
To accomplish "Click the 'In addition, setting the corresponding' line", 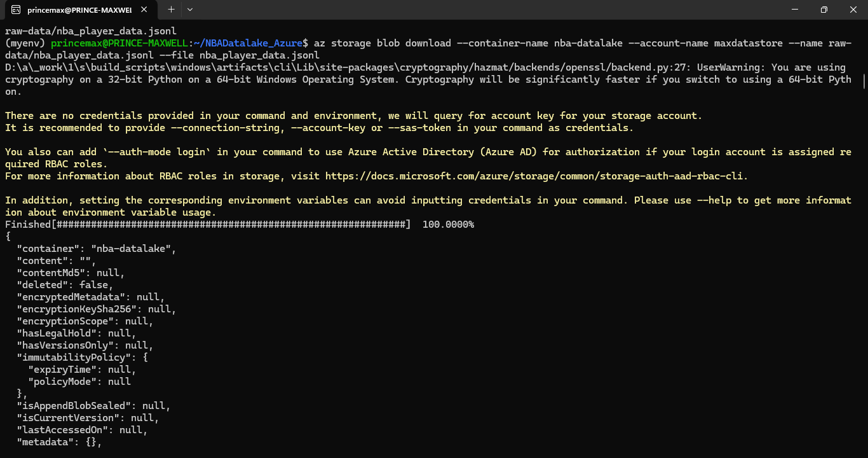I will (x=428, y=206).
